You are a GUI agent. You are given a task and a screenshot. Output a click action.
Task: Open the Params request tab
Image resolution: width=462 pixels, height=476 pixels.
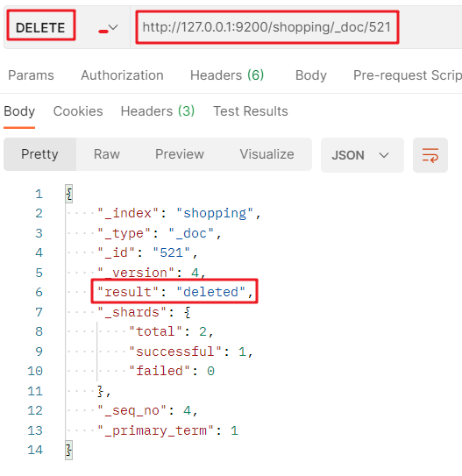[31, 75]
